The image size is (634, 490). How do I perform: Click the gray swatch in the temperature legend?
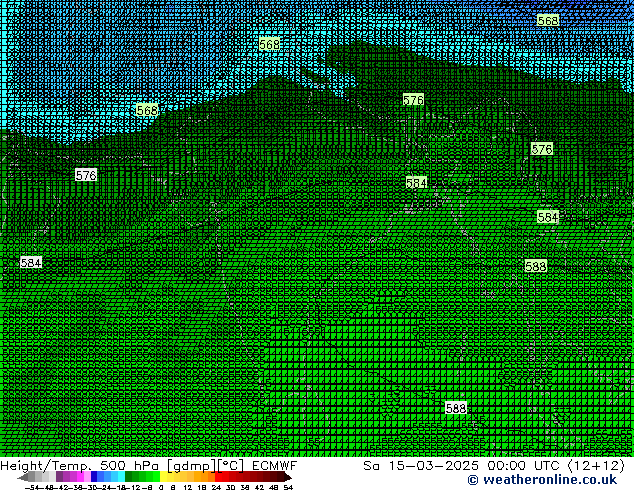pyautogui.click(x=32, y=476)
